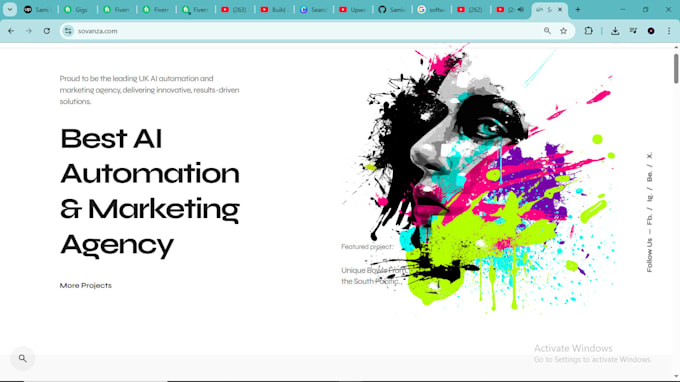The image size is (680, 382).
Task: Open the Fb. Facebook social link
Action: click(649, 219)
